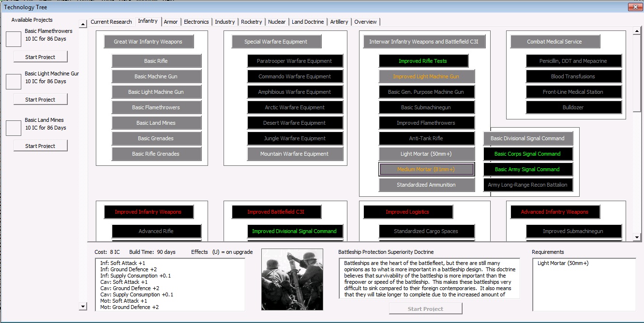The height and width of the screenshot is (323, 644).
Task: Select Improved Divisional Signal Command technology
Action: coord(295,231)
